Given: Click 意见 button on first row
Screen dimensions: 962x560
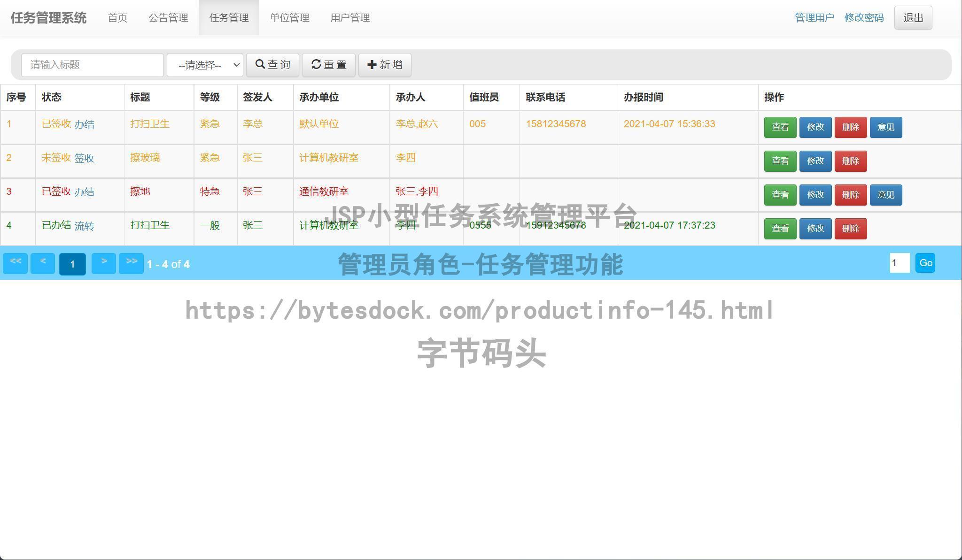Looking at the screenshot, I should (x=885, y=127).
